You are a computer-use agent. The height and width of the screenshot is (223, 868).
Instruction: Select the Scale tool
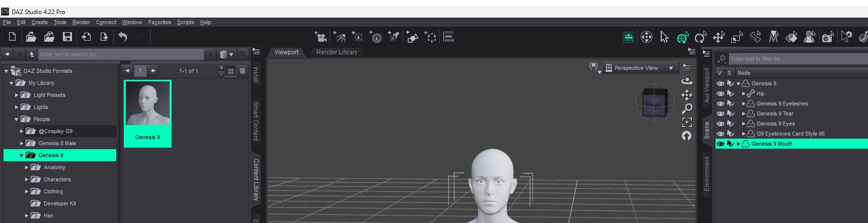[737, 37]
